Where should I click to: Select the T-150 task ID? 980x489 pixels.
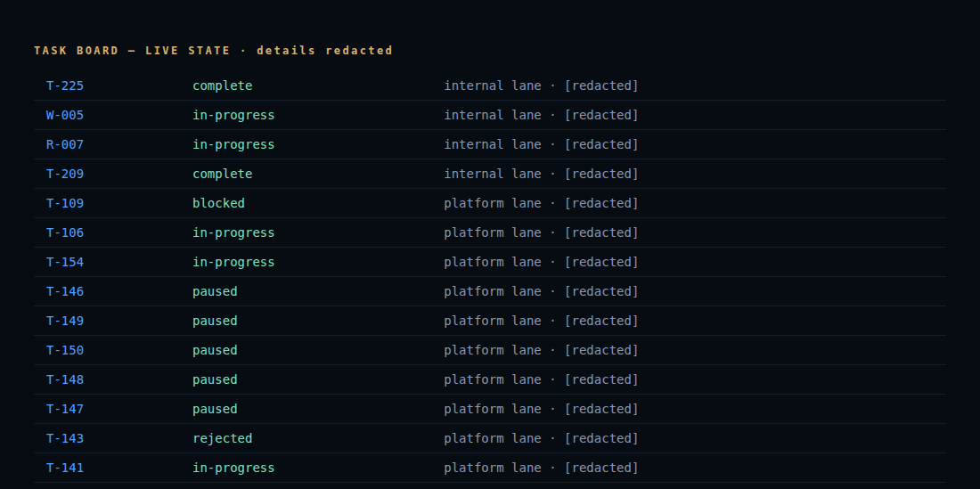(65, 350)
